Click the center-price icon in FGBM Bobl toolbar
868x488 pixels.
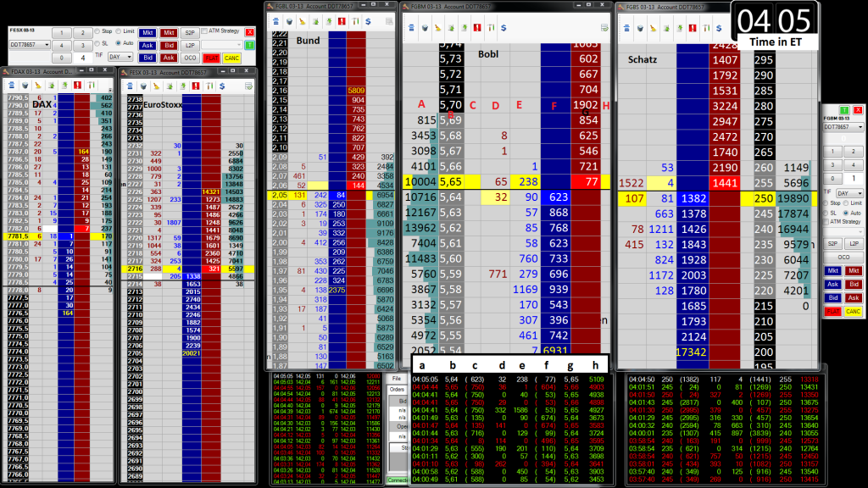pos(411,28)
